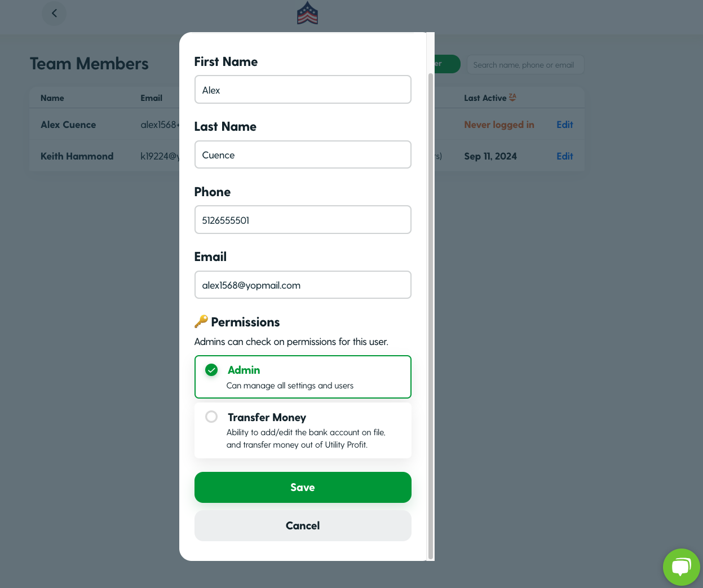
Task: Click the modal's vertical scrollbar
Action: point(431,316)
